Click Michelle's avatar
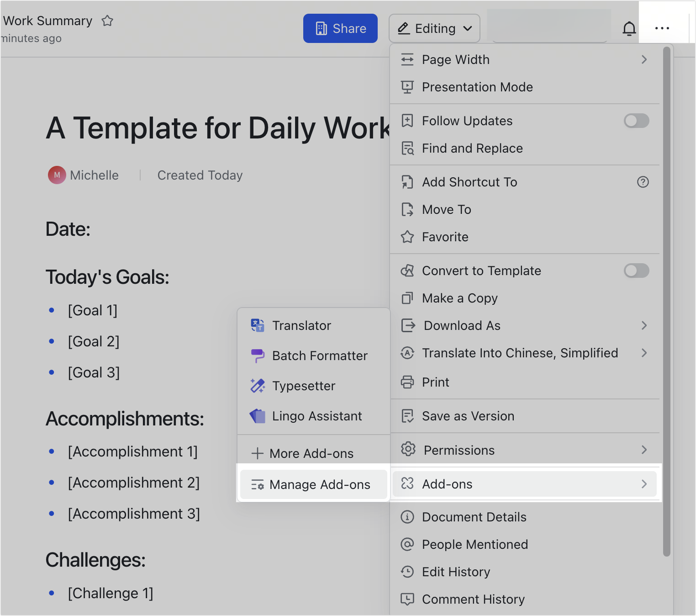 57,175
